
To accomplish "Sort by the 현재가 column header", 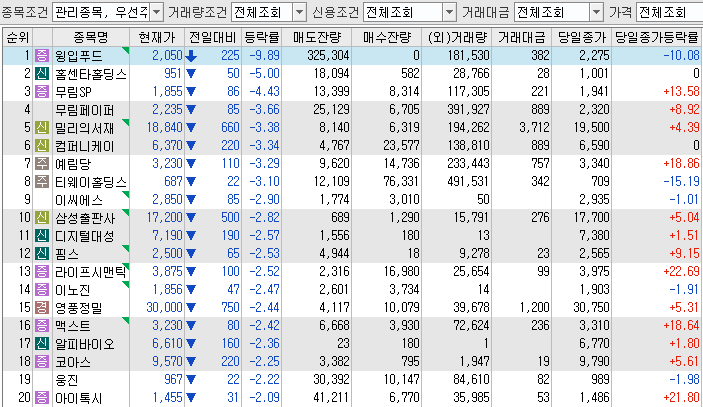I will pyautogui.click(x=157, y=37).
